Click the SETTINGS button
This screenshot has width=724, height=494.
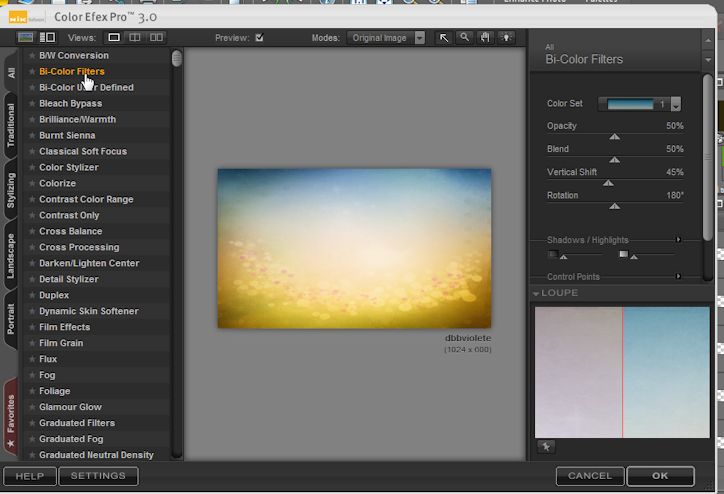98,476
